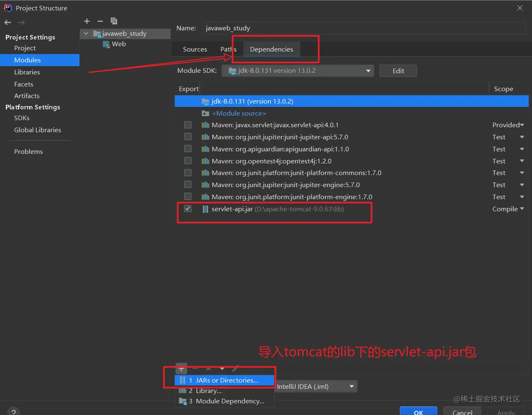
Task: Open Modules in Project Settings
Action: (40, 60)
